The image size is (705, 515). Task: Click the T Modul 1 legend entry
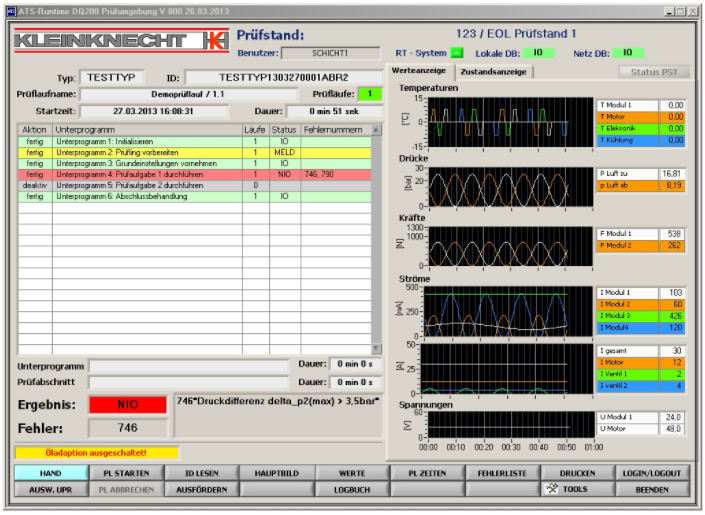pos(641,105)
